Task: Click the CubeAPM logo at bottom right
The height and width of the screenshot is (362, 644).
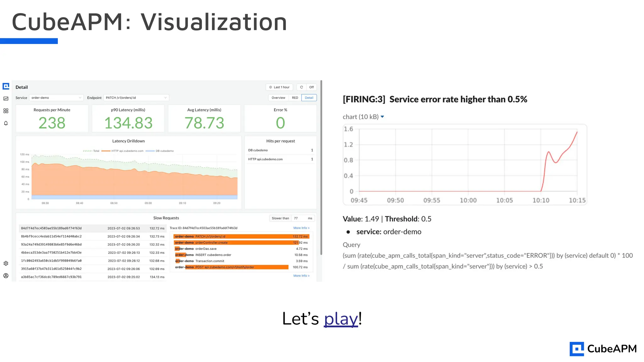Action: pyautogui.click(x=603, y=349)
